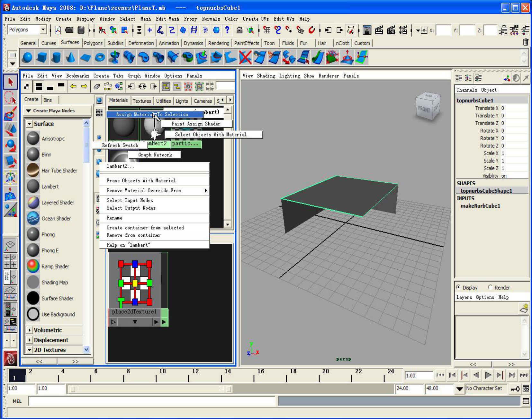
Task: Open the shelf options arrow menu
Action: click(12, 64)
